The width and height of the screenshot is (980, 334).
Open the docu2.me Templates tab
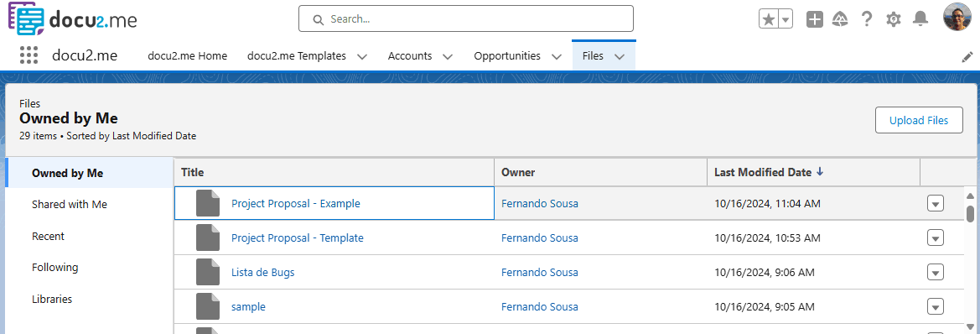pos(296,55)
